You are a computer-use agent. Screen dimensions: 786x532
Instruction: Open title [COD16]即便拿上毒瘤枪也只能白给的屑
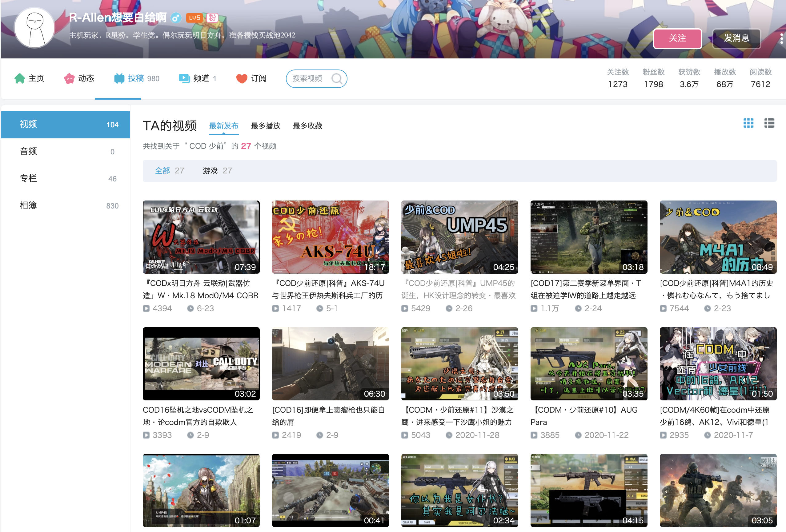coord(328,416)
